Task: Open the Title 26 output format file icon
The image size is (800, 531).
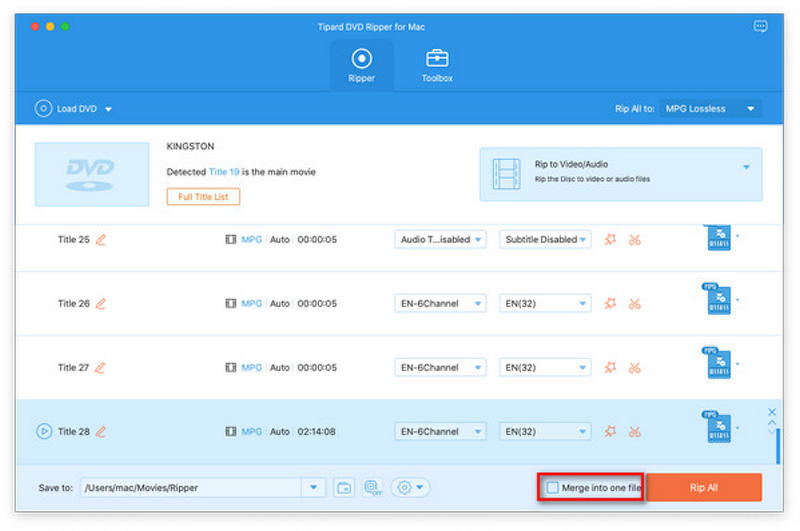Action: click(x=718, y=299)
